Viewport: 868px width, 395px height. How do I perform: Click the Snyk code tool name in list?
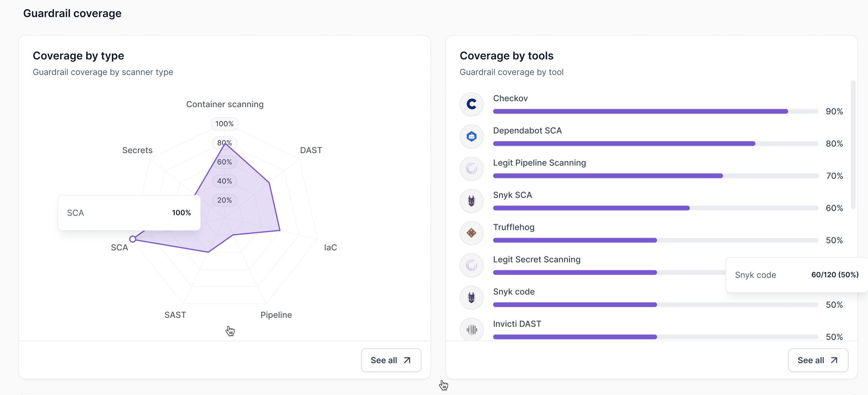(x=514, y=292)
